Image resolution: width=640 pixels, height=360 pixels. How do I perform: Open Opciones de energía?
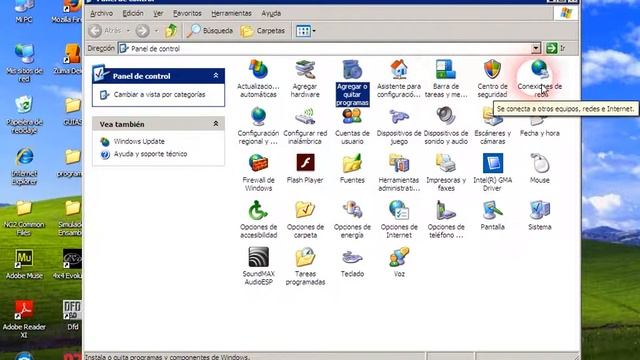pos(352,220)
